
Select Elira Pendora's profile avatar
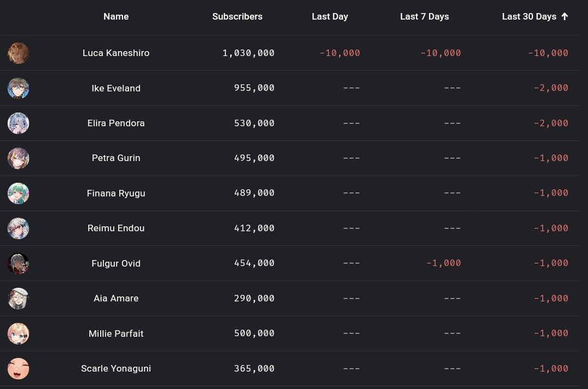(19, 124)
